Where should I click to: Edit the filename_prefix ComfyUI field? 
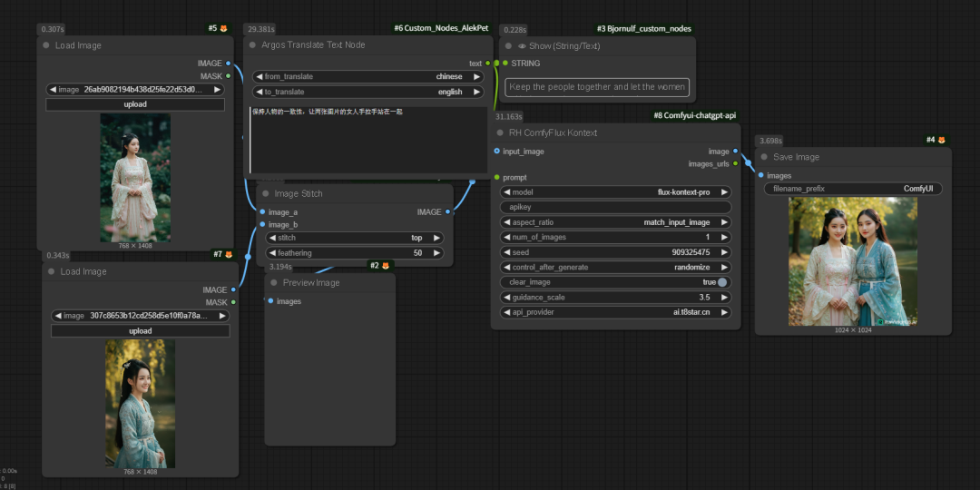coord(853,189)
